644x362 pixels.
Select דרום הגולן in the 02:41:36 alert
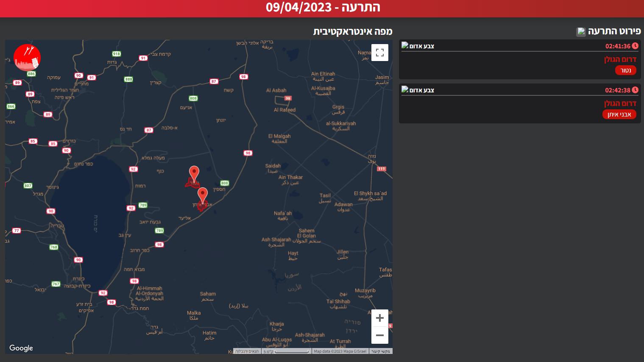click(x=620, y=59)
